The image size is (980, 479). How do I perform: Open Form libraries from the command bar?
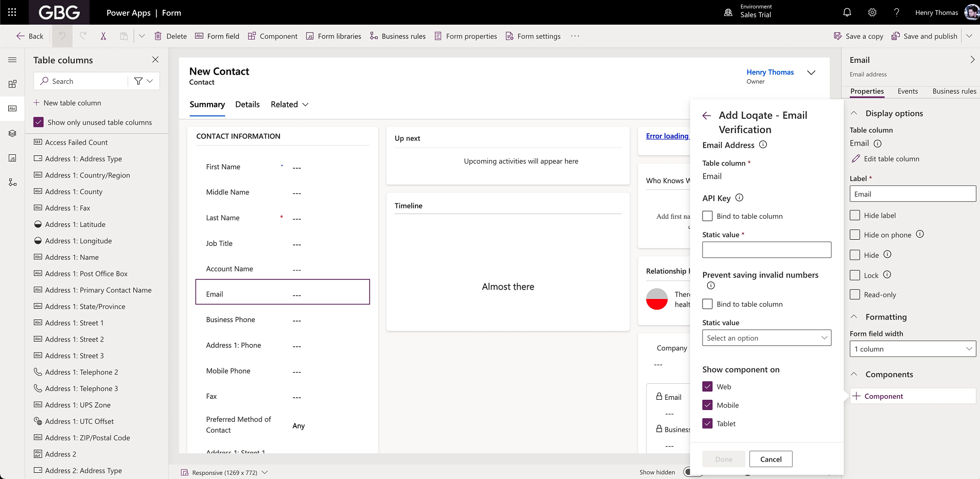333,36
